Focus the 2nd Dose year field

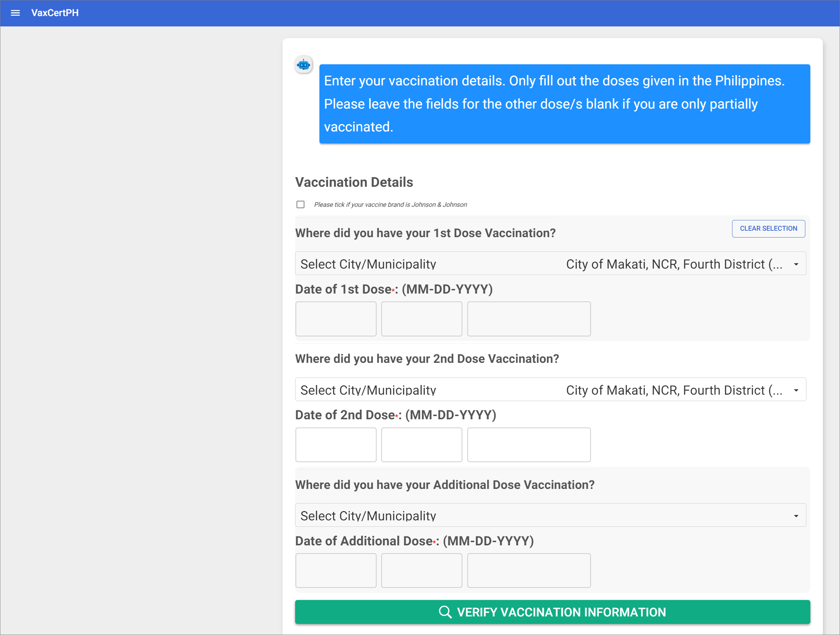528,445
